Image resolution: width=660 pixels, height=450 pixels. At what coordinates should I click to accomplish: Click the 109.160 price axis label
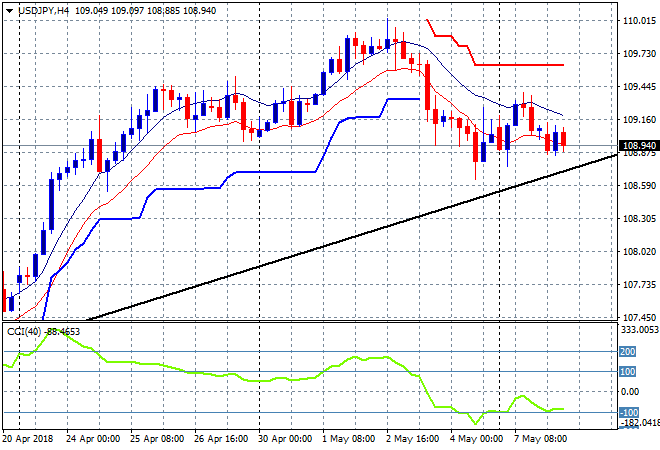click(x=639, y=120)
